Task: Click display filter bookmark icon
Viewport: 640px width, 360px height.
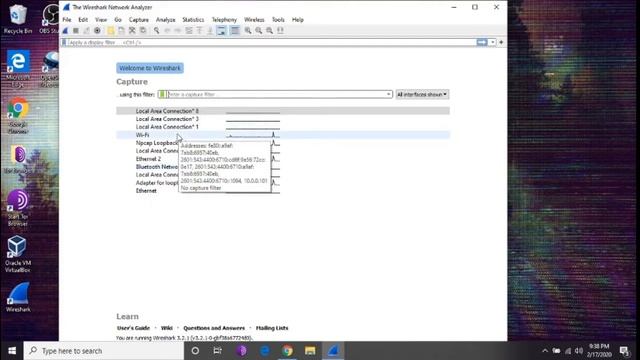Action: tap(64, 42)
